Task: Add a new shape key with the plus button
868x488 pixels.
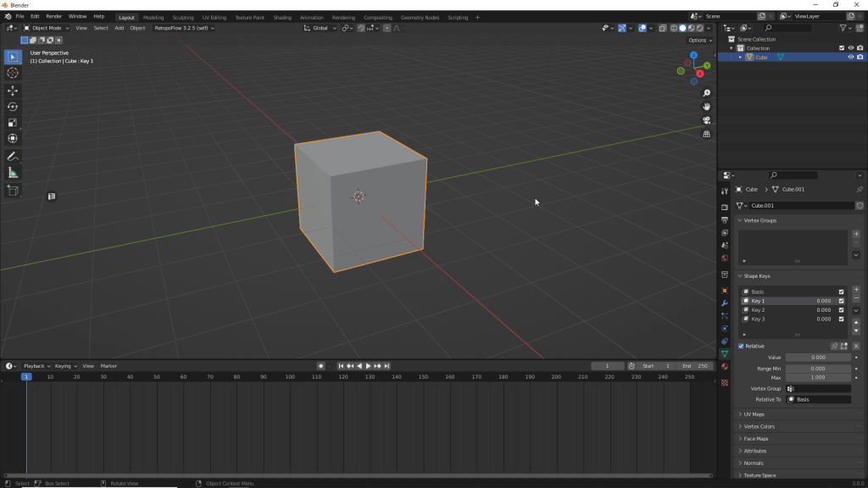Action: [x=856, y=290]
